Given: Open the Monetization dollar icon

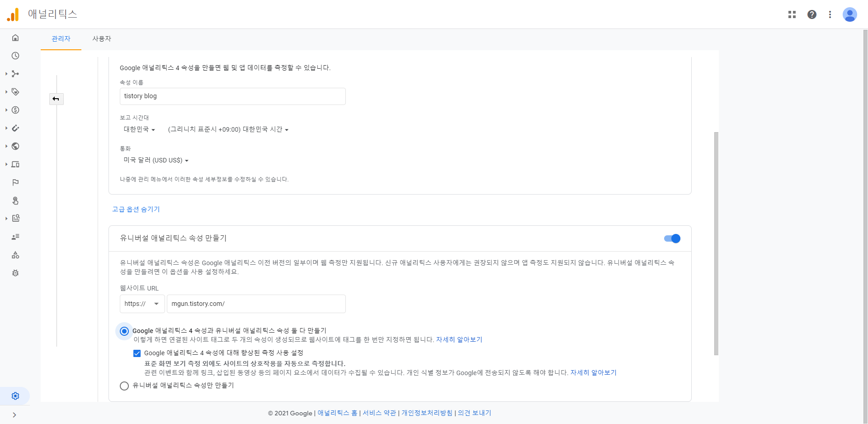Looking at the screenshot, I should tap(15, 110).
